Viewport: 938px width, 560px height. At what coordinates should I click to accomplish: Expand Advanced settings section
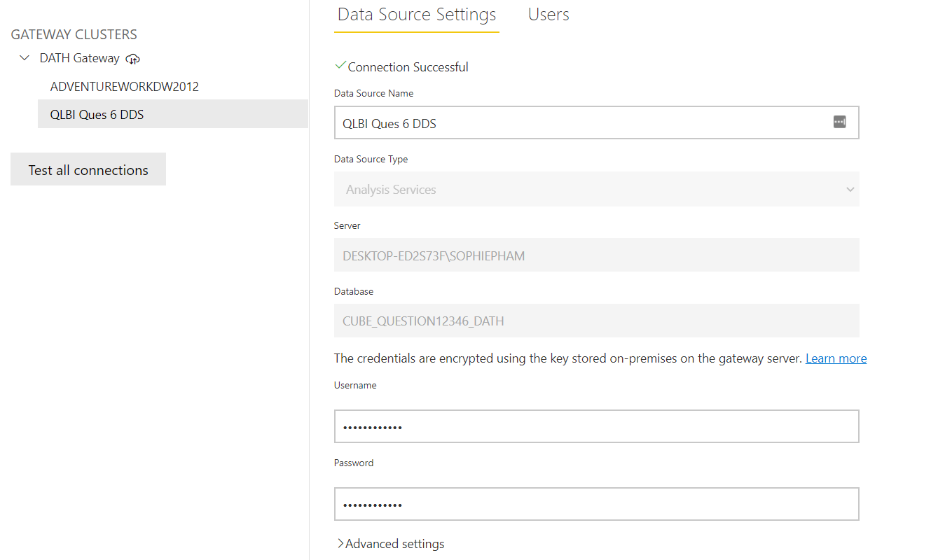pyautogui.click(x=390, y=544)
